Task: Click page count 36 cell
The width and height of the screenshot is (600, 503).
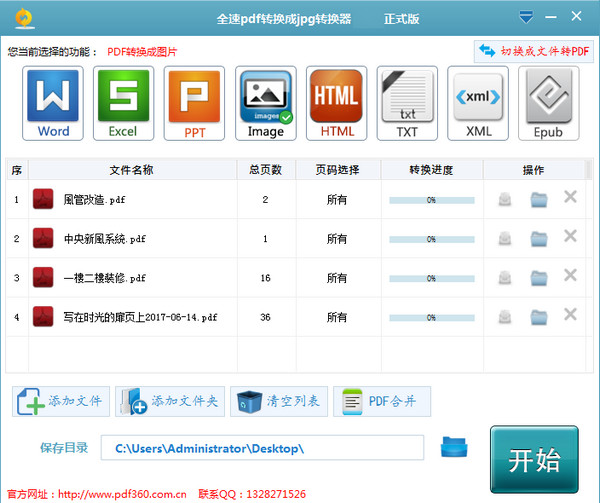Action: click(x=266, y=317)
